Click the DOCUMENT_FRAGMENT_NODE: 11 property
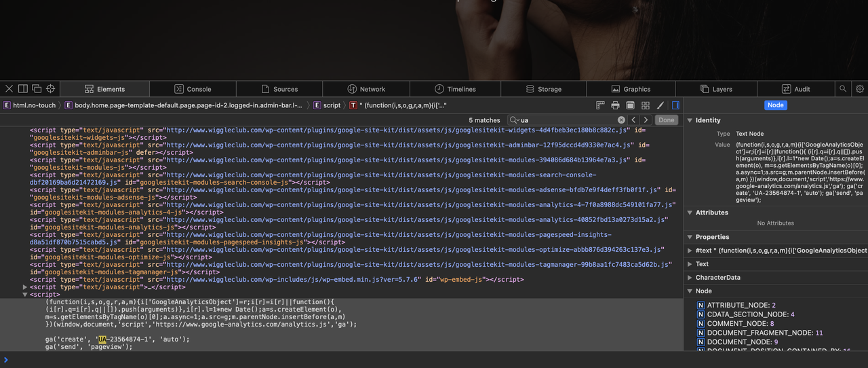 [x=759, y=333]
